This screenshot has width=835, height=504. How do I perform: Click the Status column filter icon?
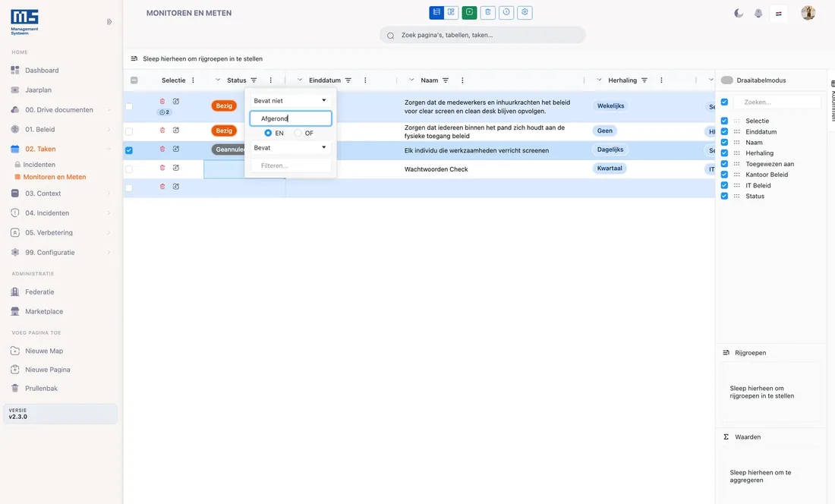point(254,80)
